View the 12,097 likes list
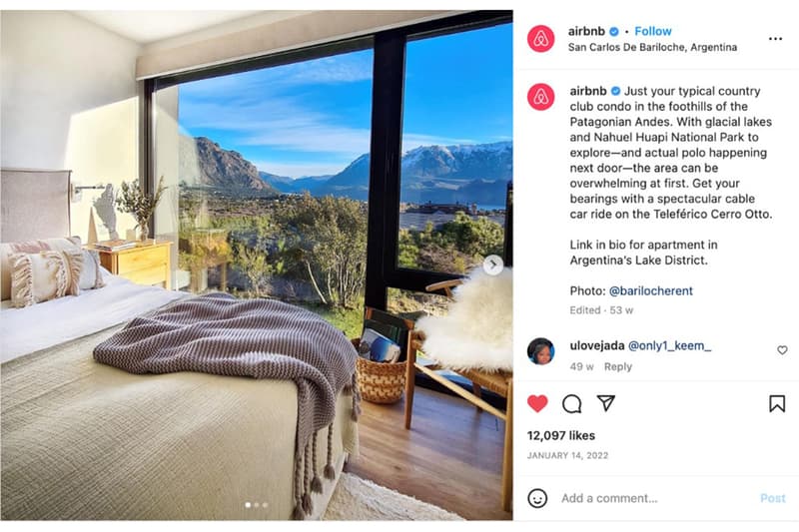 tap(561, 436)
